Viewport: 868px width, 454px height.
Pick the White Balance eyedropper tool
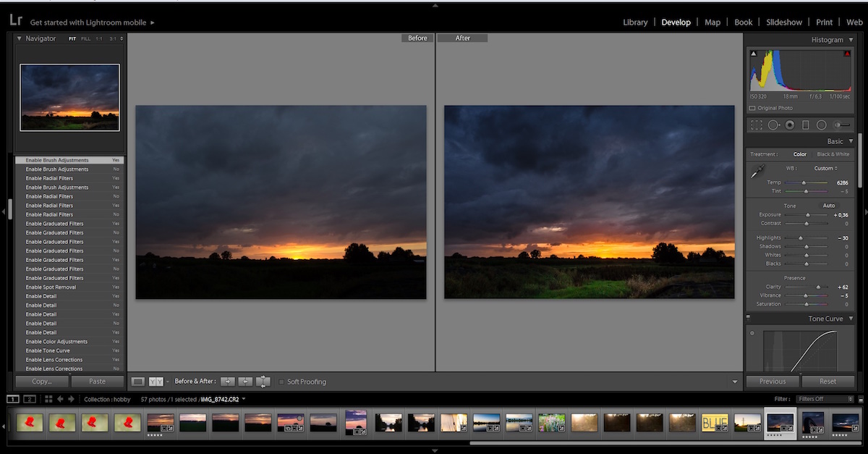point(757,172)
